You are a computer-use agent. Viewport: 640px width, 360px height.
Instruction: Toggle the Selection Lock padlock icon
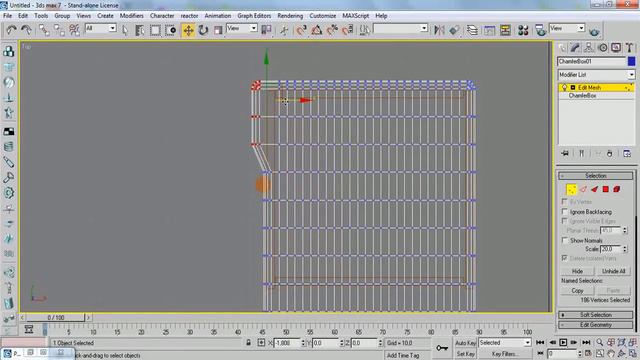tap(248, 342)
